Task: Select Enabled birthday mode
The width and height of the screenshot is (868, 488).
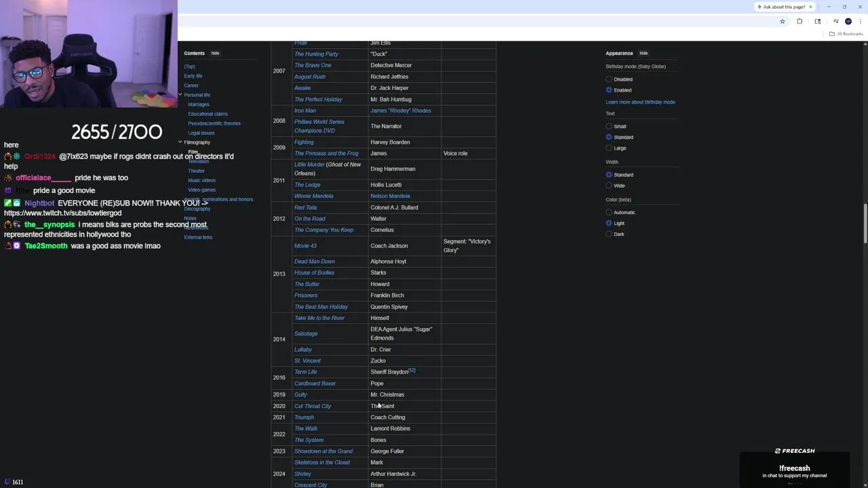Action: pos(609,90)
